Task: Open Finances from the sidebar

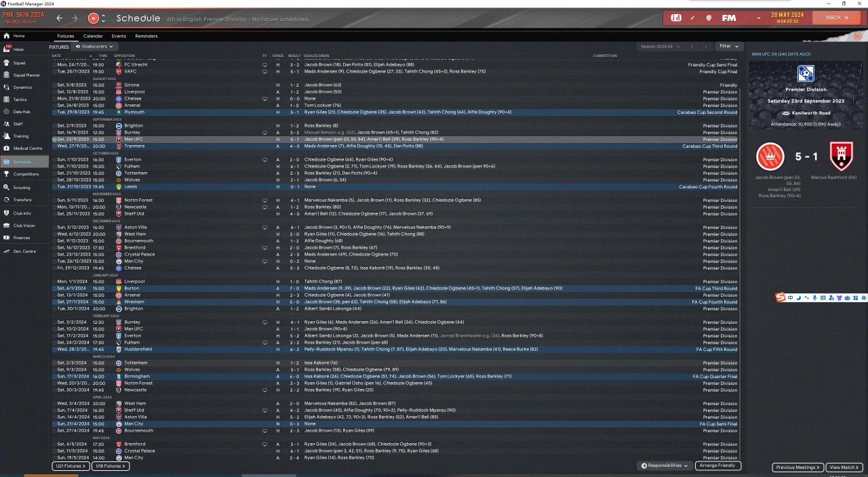Action: [x=24, y=238]
